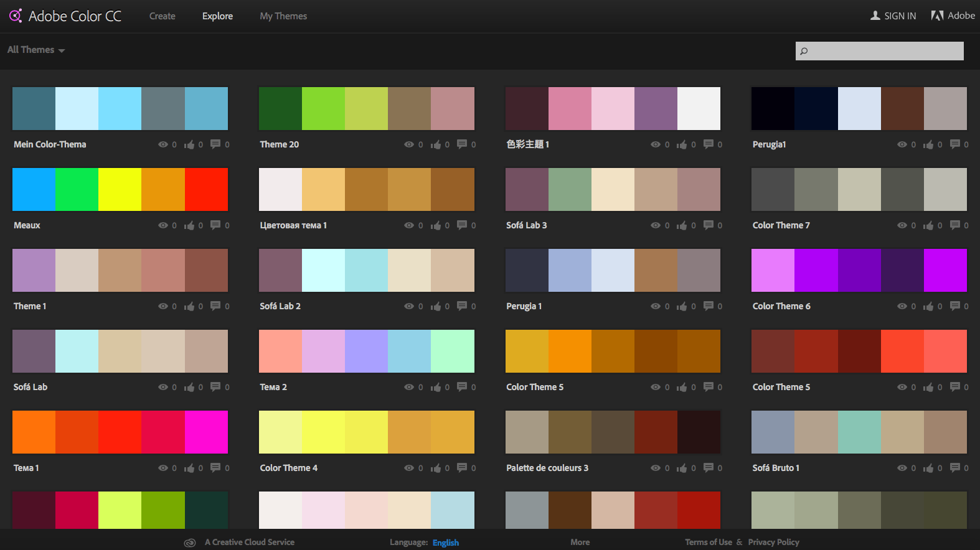Click the eye icon for Palette de couleurs 3
Image resolution: width=980 pixels, height=550 pixels.
[x=656, y=468]
